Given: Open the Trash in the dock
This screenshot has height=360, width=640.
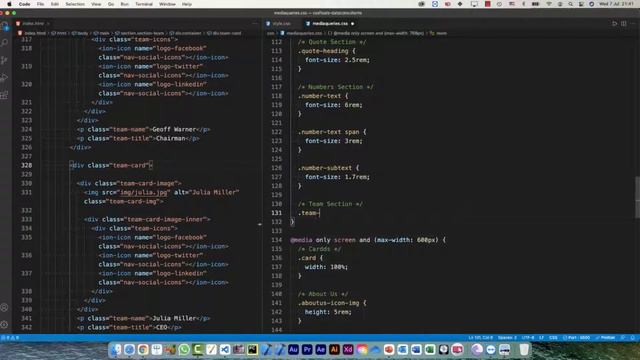Looking at the screenshot, I should [524, 349].
